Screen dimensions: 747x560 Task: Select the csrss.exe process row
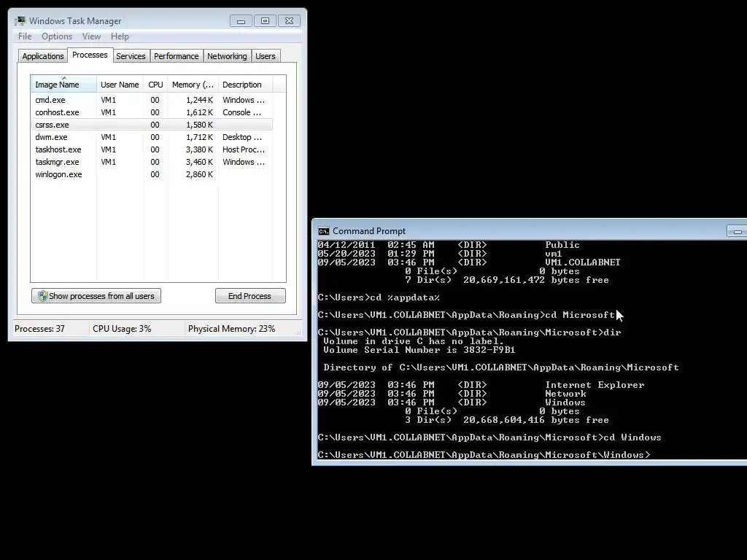pos(152,125)
